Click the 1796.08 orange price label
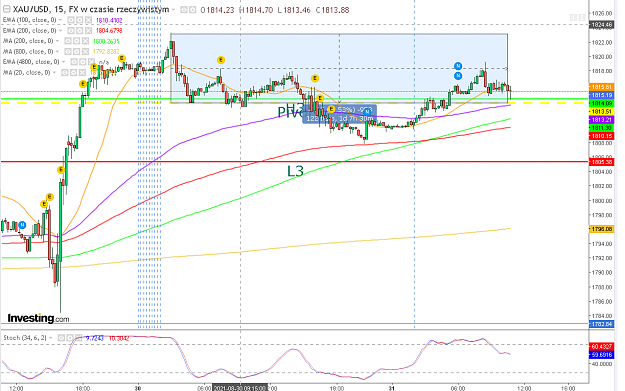Viewport: 625px width, 391px height. (x=601, y=229)
